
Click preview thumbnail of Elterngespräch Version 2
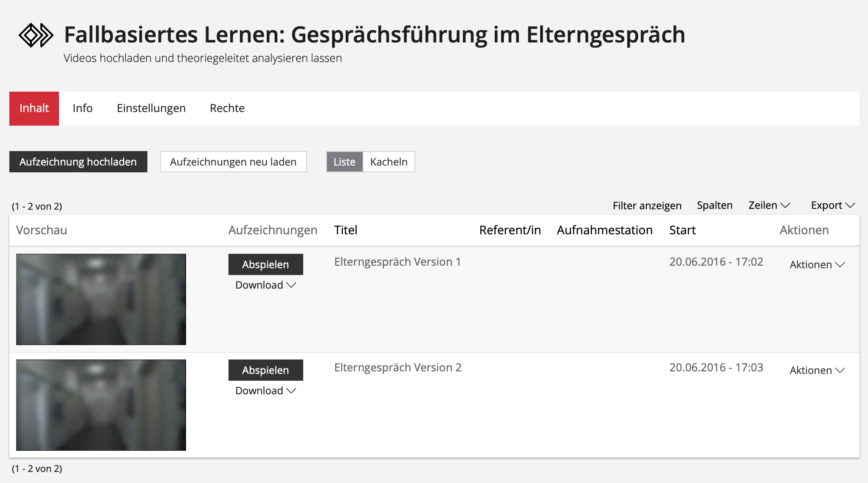pos(101,405)
